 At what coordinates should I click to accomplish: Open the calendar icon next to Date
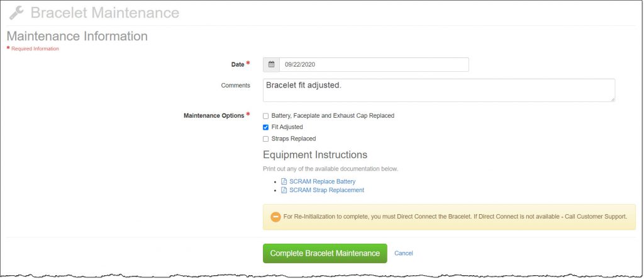pos(271,64)
